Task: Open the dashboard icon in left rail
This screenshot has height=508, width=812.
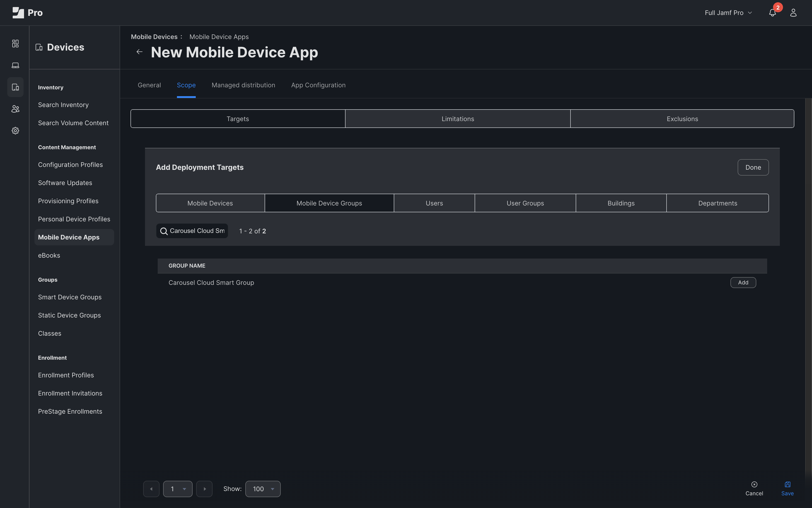Action: coord(15,44)
